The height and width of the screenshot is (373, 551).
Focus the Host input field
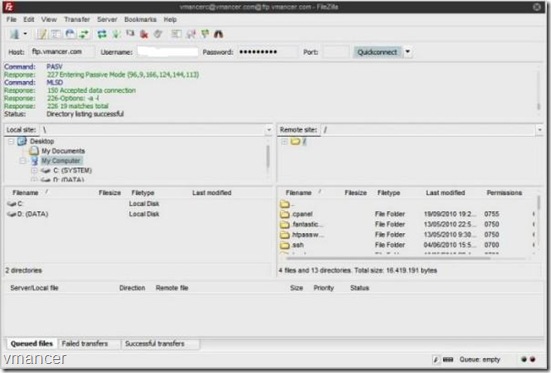[62, 52]
